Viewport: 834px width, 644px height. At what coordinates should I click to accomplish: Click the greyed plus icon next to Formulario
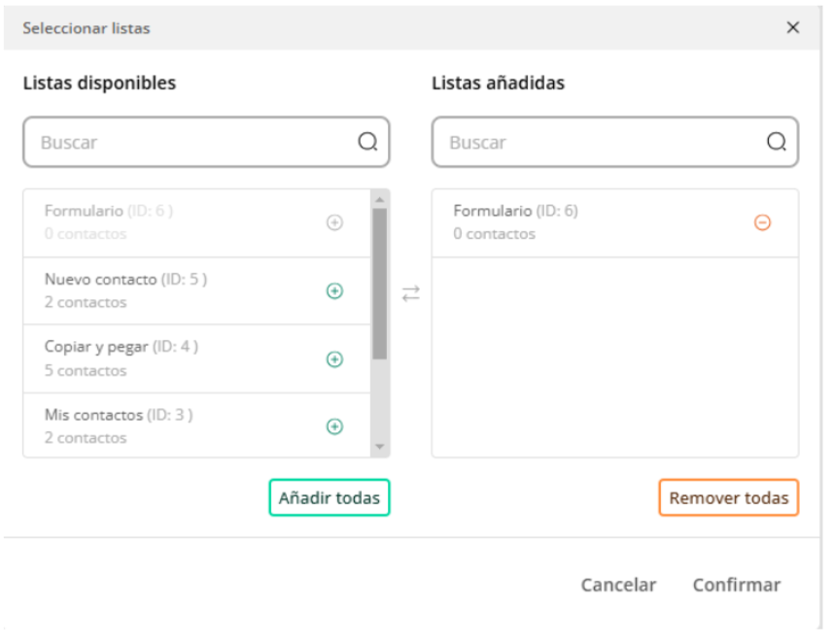(x=334, y=222)
